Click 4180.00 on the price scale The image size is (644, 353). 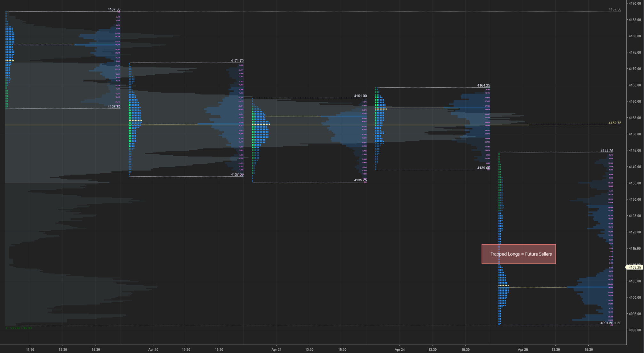(634, 36)
